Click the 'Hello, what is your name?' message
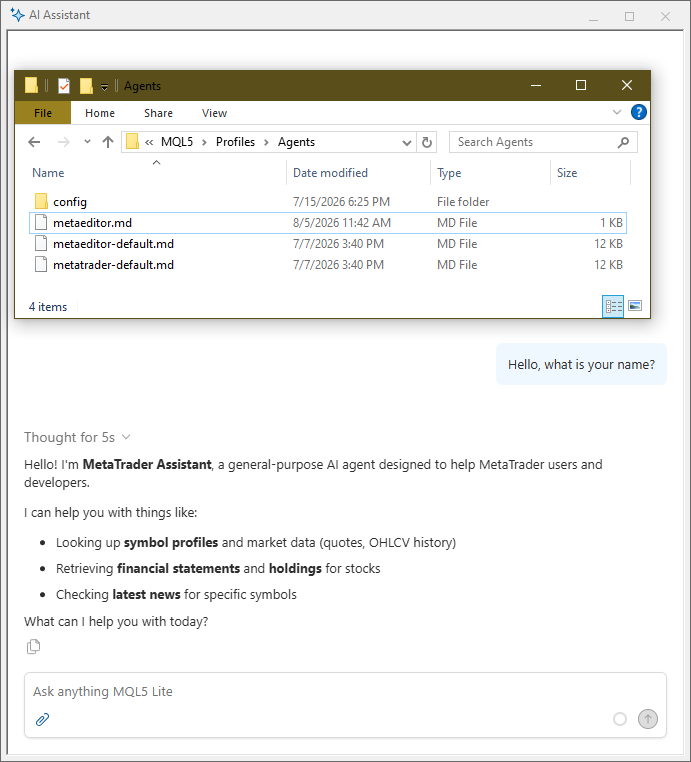The height and width of the screenshot is (762, 691). coord(581,364)
